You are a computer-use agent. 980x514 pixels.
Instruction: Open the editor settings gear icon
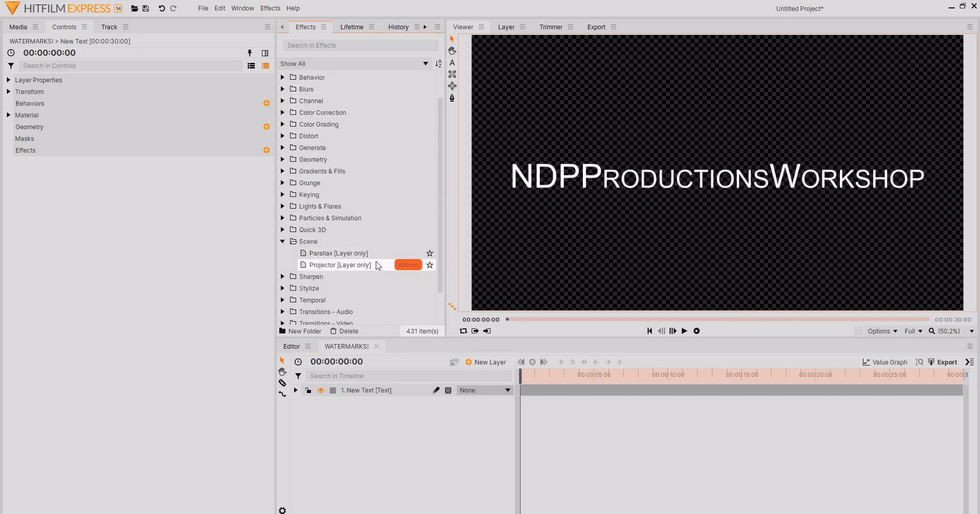click(x=282, y=510)
